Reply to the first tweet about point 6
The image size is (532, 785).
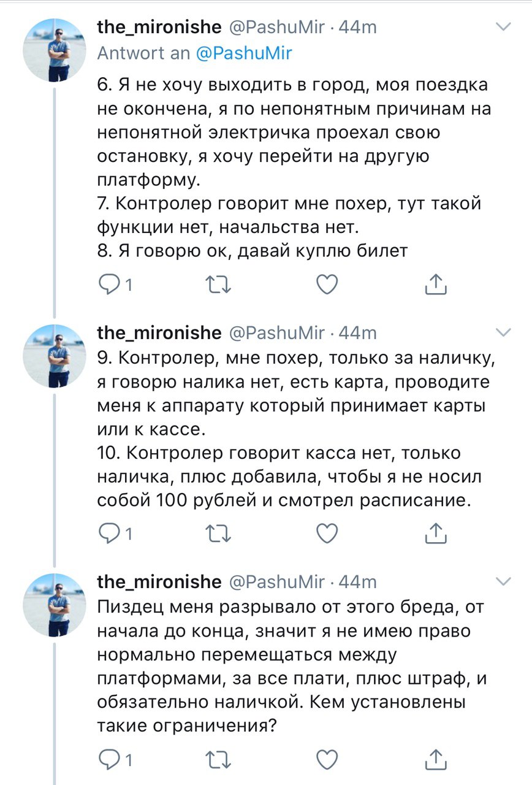[x=110, y=283]
